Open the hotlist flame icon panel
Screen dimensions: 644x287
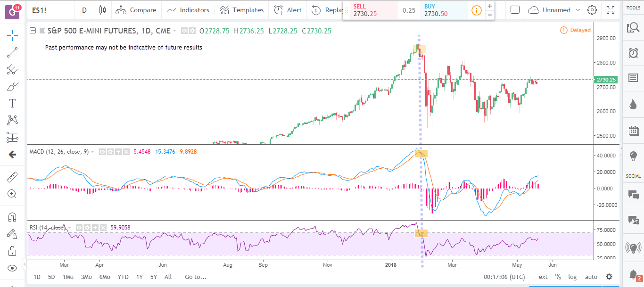[633, 105]
